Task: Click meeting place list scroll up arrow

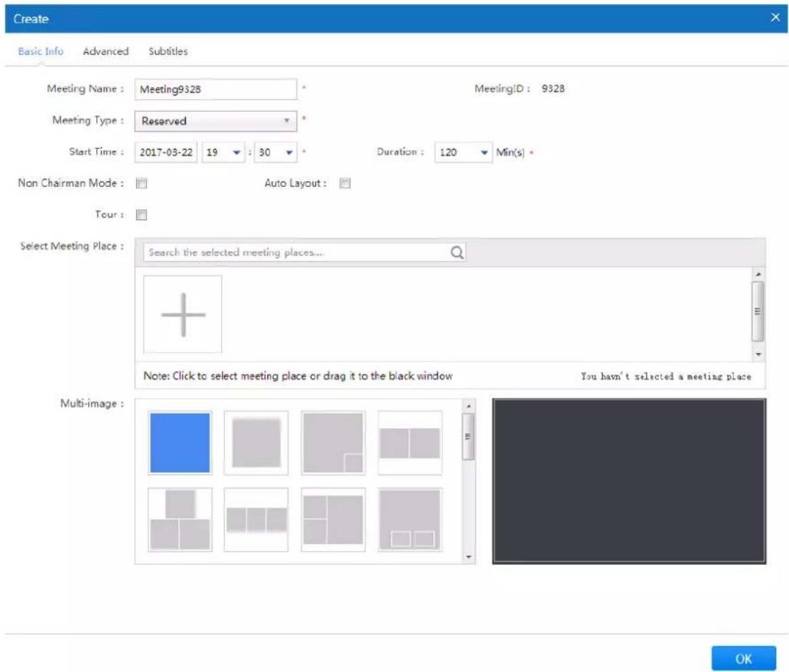Action: click(758, 274)
